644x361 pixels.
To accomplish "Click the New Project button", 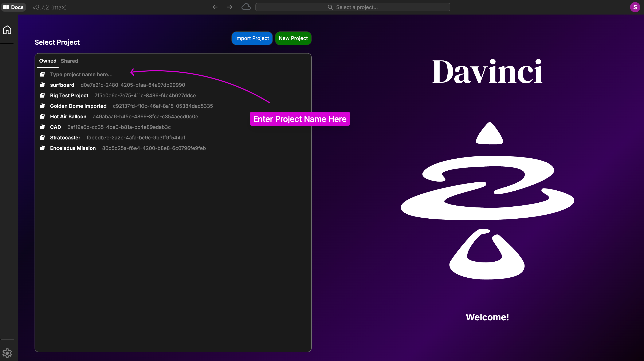I will (x=293, y=38).
